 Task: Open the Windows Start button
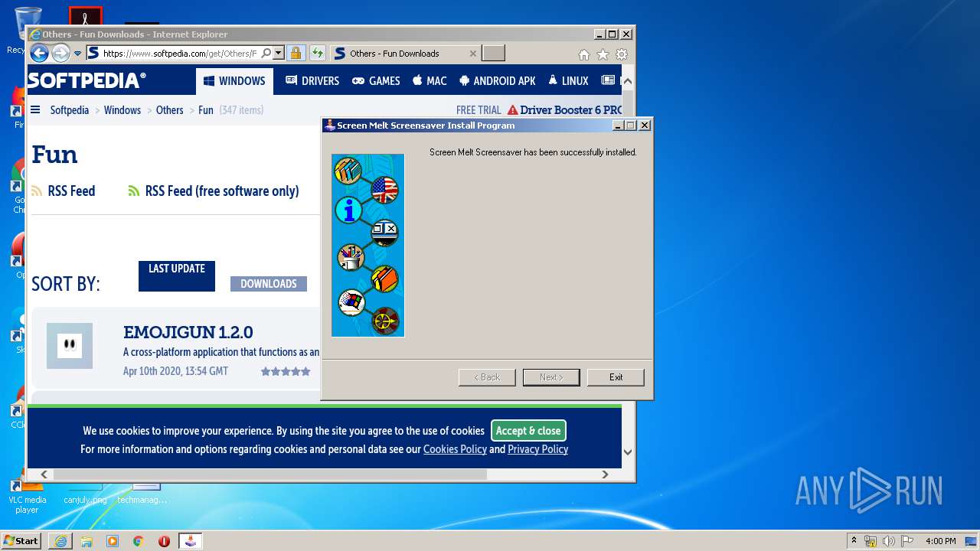click(x=21, y=540)
